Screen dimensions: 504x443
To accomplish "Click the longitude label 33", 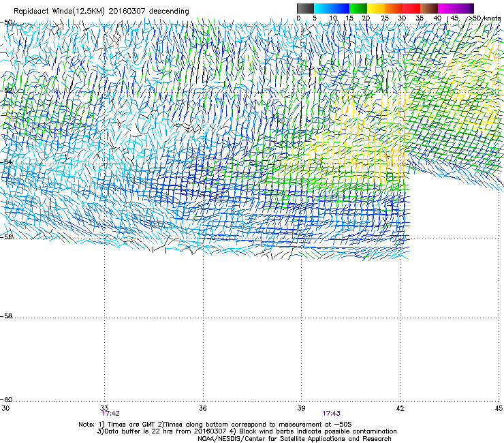I will pyautogui.click(x=104, y=408).
